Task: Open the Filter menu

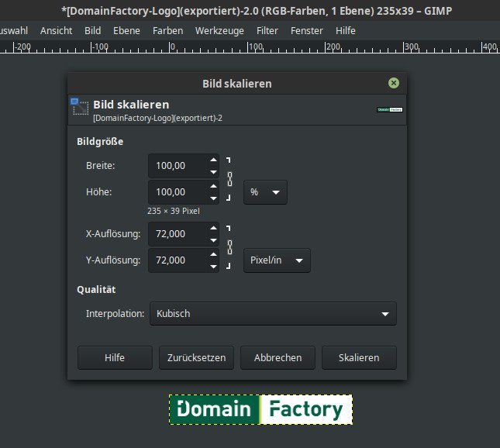Action: [x=267, y=30]
